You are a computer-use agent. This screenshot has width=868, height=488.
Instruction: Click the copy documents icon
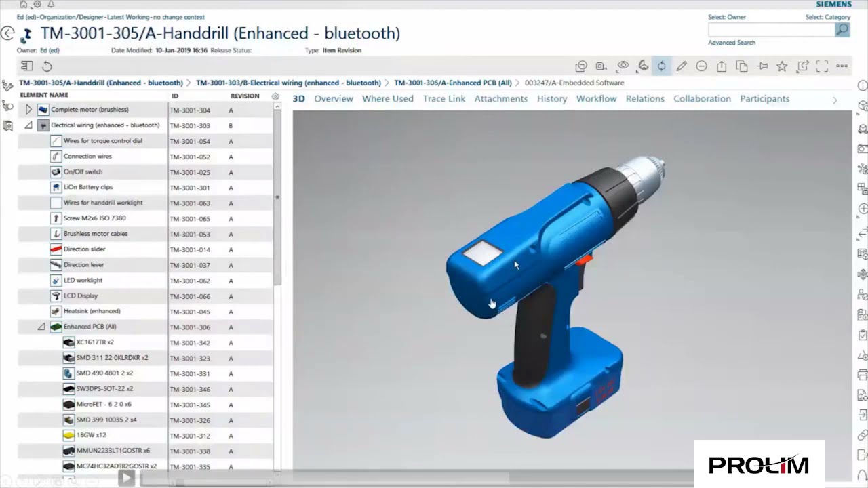point(742,66)
